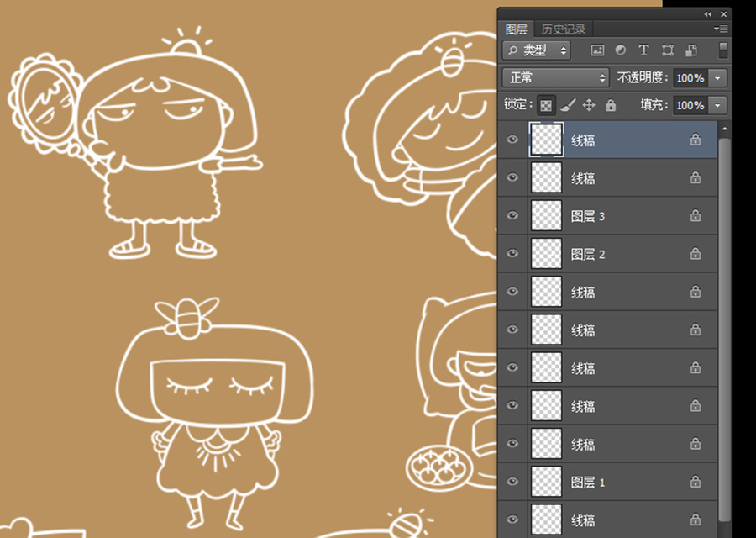Select 线稿 layer name directly above 图层 3
The width and height of the screenshot is (756, 538).
(583, 178)
